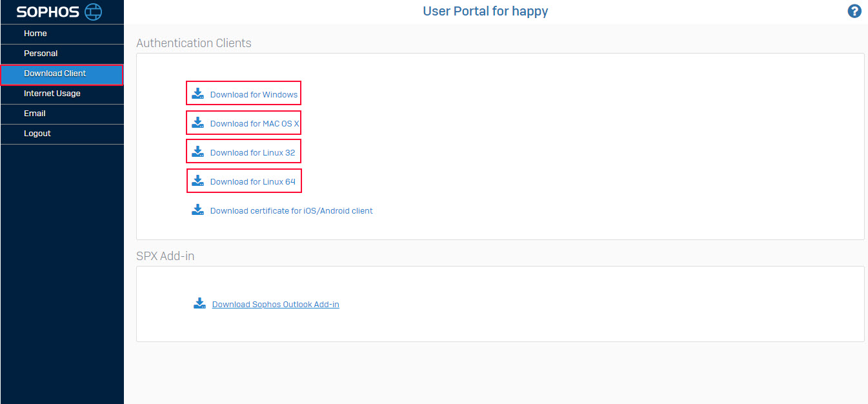Click the Download for Windows link
The image size is (868, 404).
[254, 94]
